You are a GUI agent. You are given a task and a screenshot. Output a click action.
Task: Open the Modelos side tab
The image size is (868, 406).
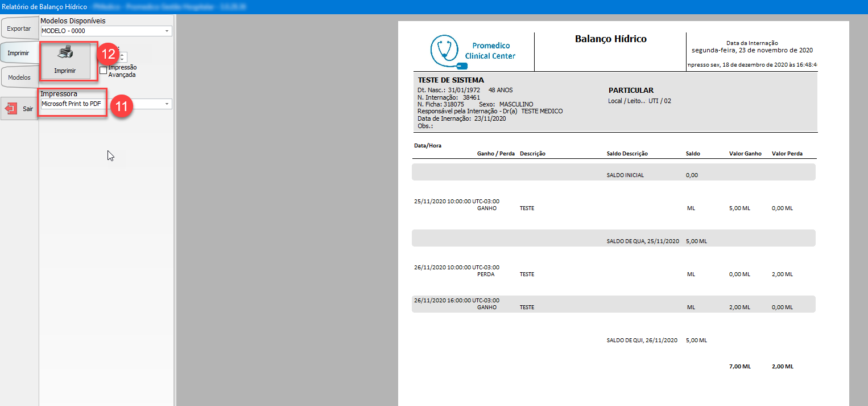coord(19,77)
